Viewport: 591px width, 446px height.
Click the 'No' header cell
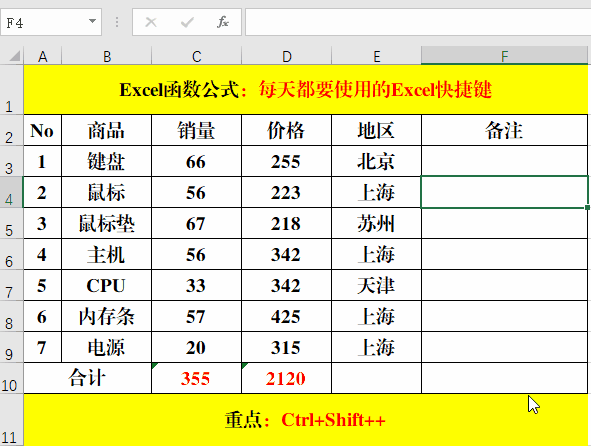[x=43, y=130]
